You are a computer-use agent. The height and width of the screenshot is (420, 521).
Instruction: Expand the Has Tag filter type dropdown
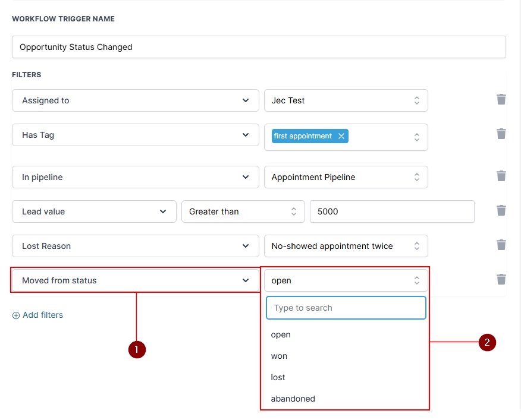click(135, 135)
